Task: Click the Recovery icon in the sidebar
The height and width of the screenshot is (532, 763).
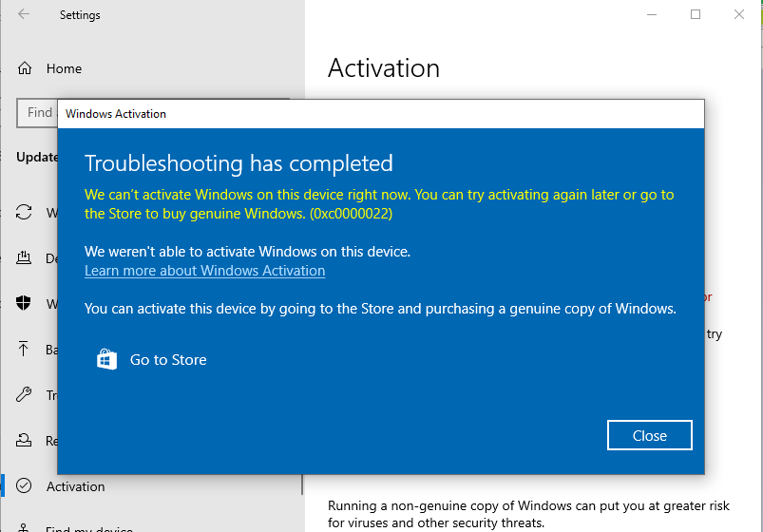Action: (x=24, y=440)
